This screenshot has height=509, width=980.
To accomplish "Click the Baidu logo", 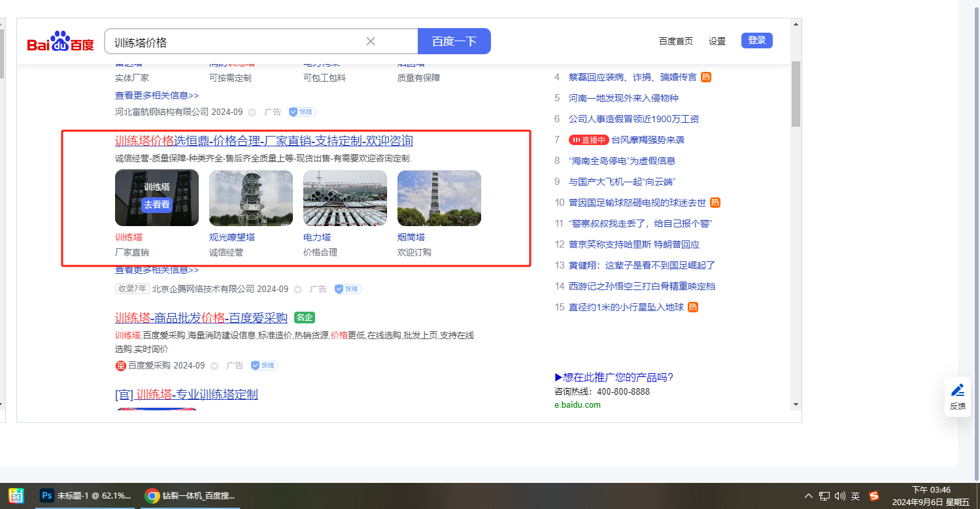I will coord(60,42).
